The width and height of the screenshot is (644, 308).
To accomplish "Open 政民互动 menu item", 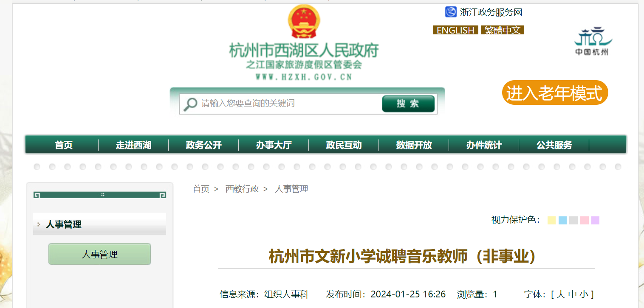I will click(344, 145).
